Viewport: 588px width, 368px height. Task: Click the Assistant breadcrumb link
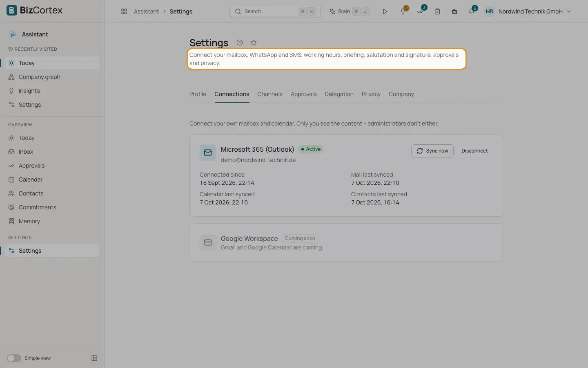coord(146,11)
